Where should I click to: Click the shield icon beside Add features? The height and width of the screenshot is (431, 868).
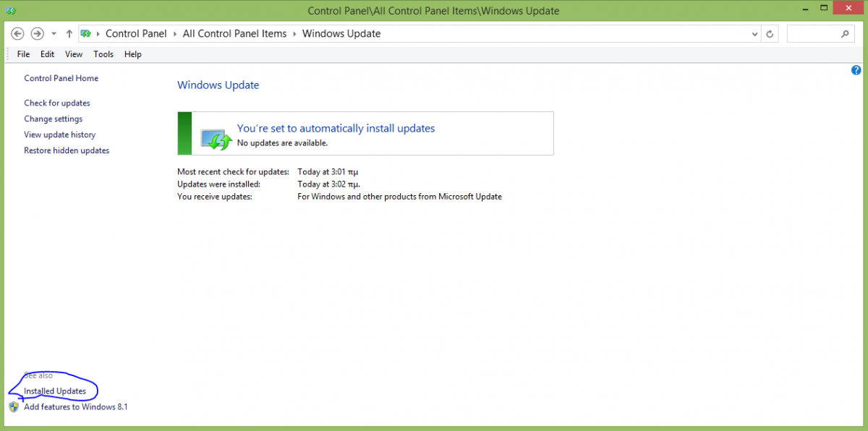click(x=14, y=407)
